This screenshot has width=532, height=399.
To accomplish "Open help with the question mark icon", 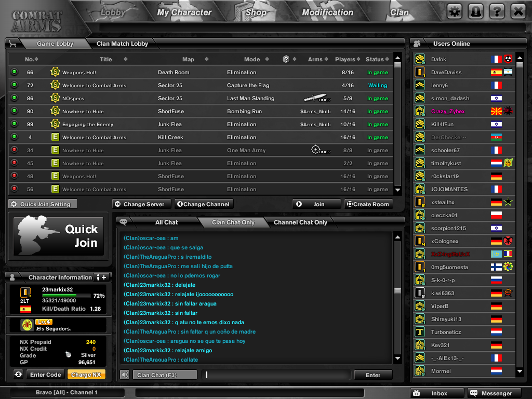I will 497,11.
